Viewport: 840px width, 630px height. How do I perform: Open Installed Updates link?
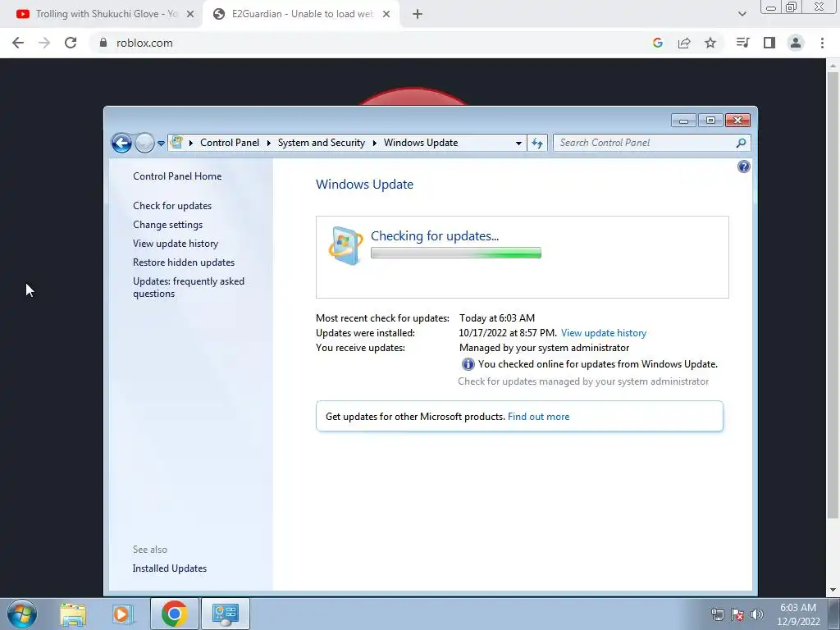pos(169,568)
